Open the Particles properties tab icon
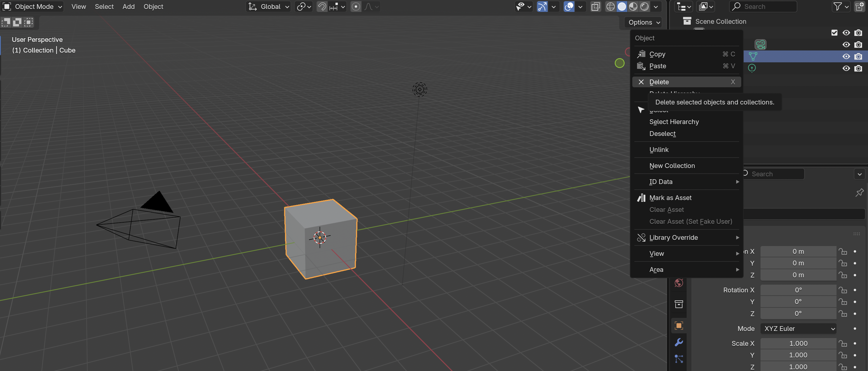The height and width of the screenshot is (371, 868). (679, 359)
